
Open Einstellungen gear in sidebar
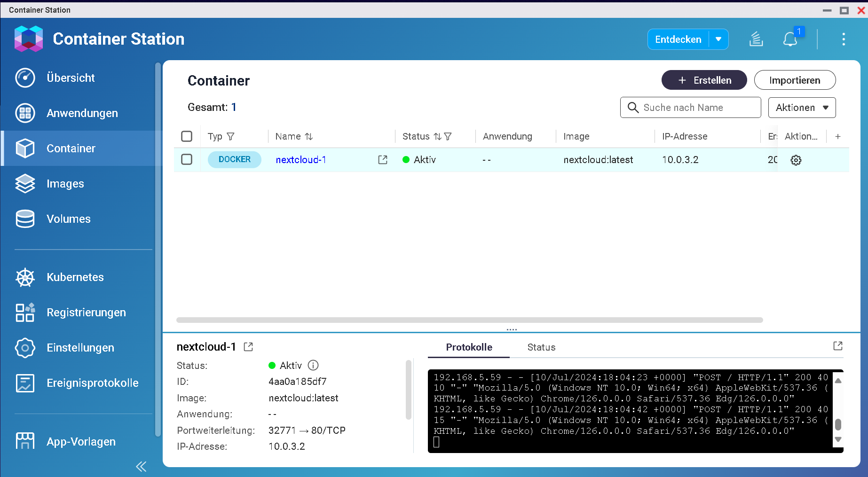(25, 348)
